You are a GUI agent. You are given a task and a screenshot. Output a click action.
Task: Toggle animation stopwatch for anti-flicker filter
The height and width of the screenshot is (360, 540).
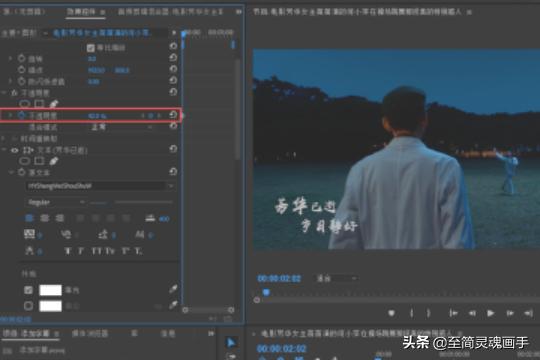coord(21,81)
